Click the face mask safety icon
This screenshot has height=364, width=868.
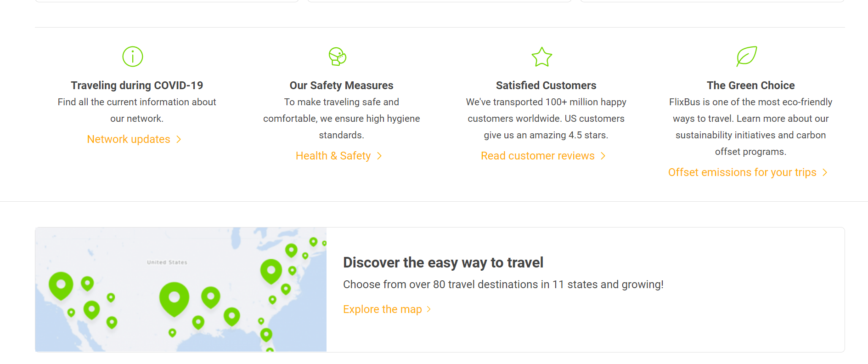pyautogui.click(x=338, y=57)
